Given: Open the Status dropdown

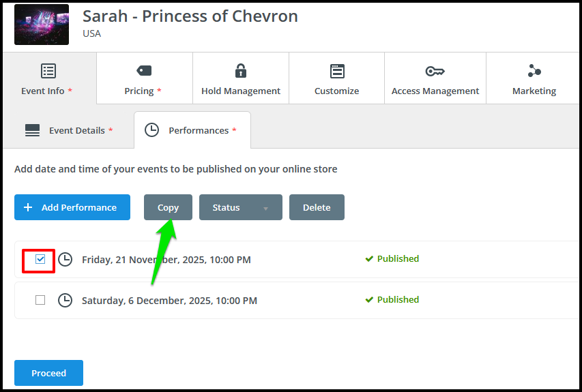Looking at the screenshot, I should coord(241,207).
